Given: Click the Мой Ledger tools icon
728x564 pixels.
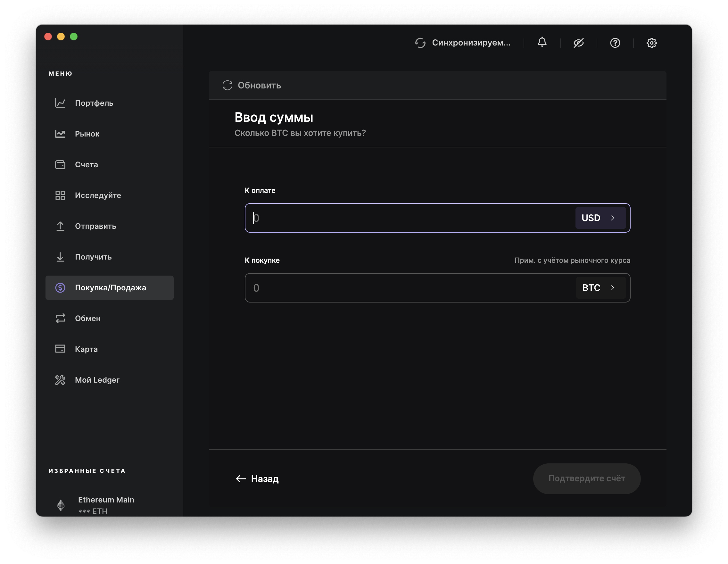Looking at the screenshot, I should pos(60,380).
